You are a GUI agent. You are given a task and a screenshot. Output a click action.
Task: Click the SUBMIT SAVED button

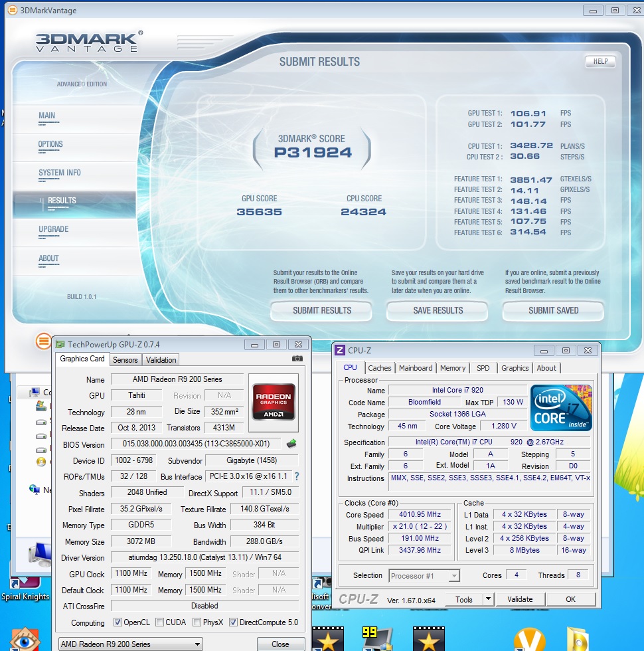[x=553, y=311]
